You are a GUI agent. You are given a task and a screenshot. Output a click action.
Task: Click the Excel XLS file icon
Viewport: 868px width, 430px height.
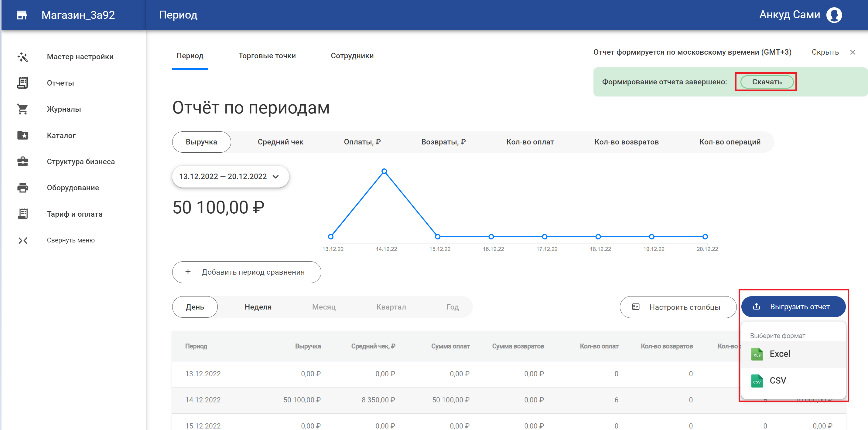pos(757,354)
